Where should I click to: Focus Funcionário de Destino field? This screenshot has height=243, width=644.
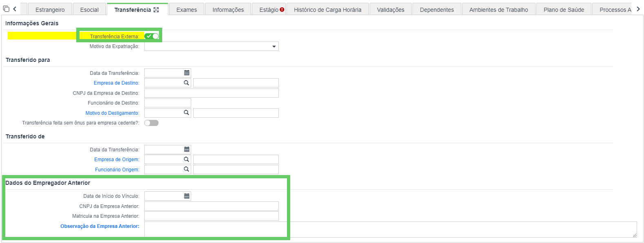pos(168,103)
